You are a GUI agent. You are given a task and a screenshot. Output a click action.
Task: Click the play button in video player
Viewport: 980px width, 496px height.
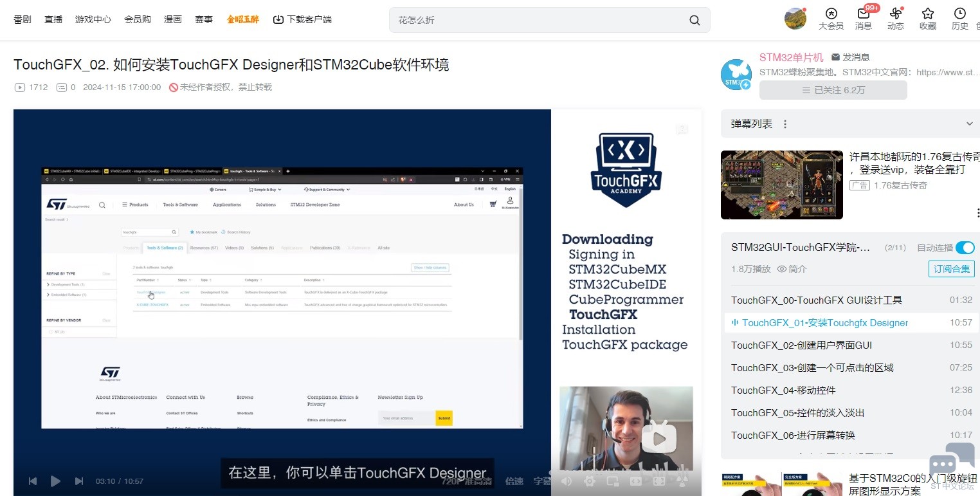(x=55, y=481)
